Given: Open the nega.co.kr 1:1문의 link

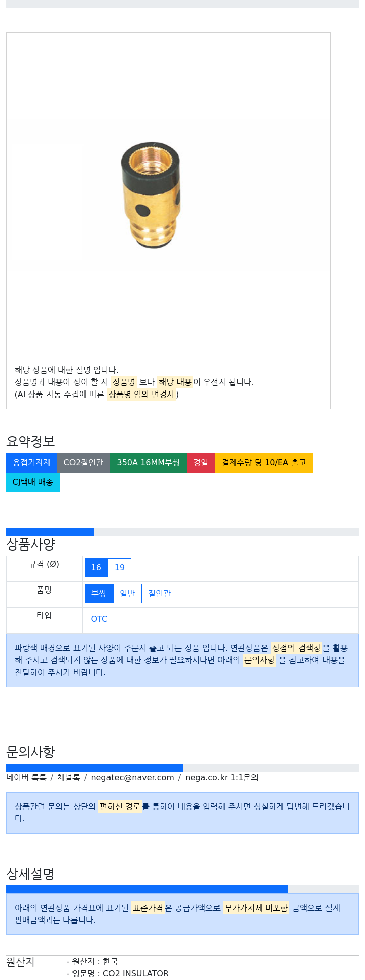Looking at the screenshot, I should [x=222, y=778].
